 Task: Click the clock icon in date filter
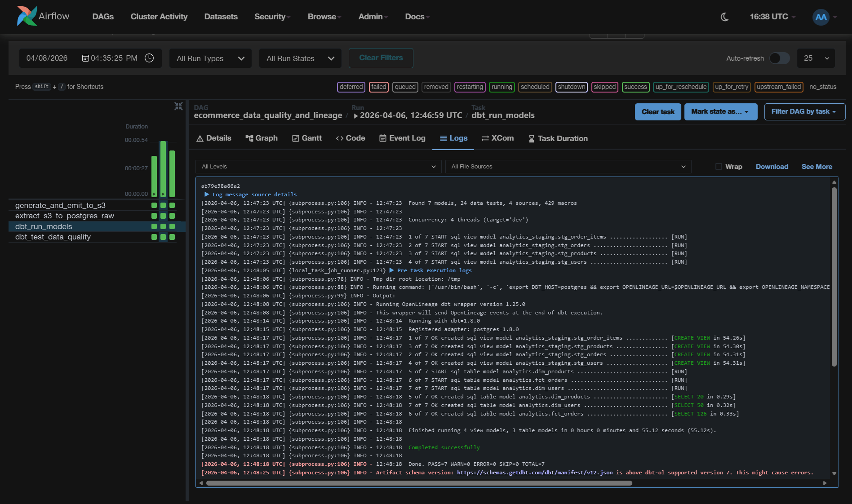click(149, 58)
